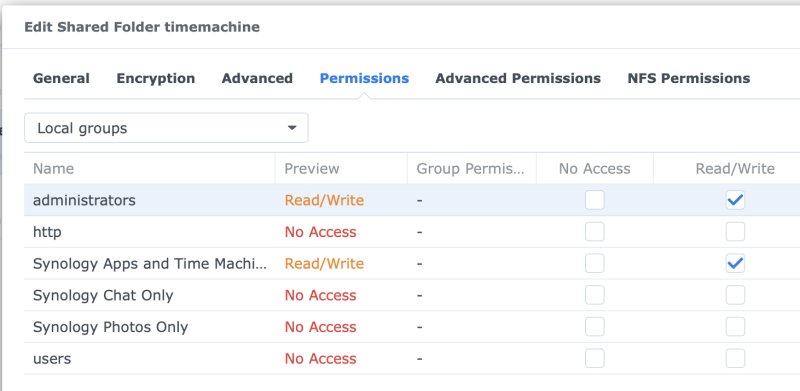The height and width of the screenshot is (391, 800).
Task: Select the Synology Chat Only row
Action: 412,295
